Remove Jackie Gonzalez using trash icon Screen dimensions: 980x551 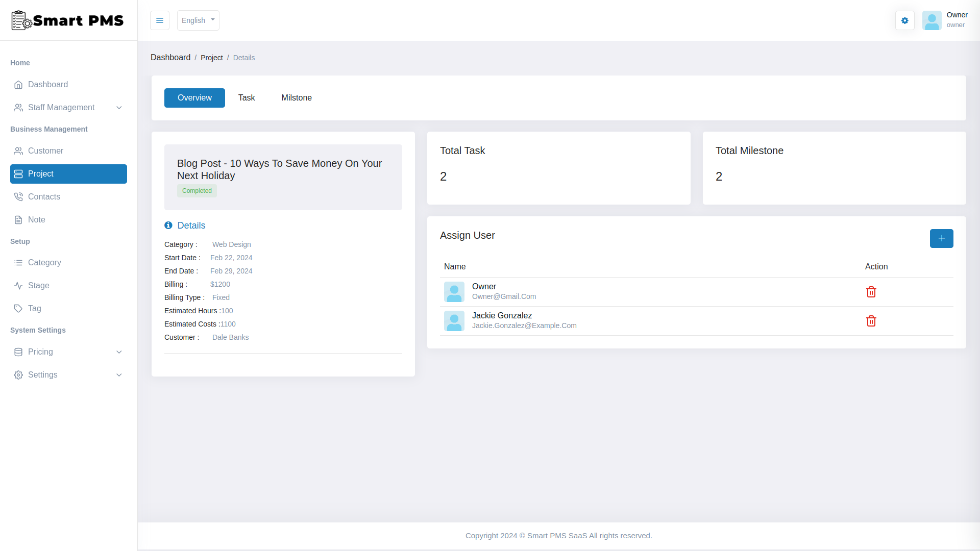pyautogui.click(x=871, y=321)
